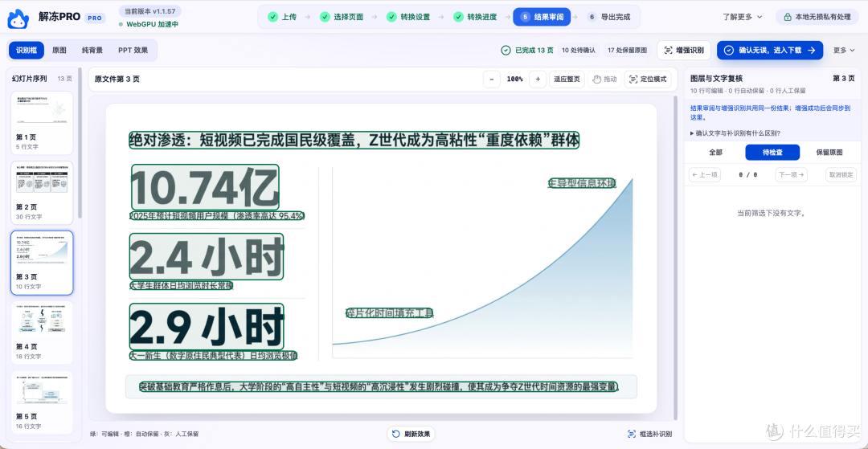
Task: Select slide thumbnail 第 5 页
Action: pos(42,402)
